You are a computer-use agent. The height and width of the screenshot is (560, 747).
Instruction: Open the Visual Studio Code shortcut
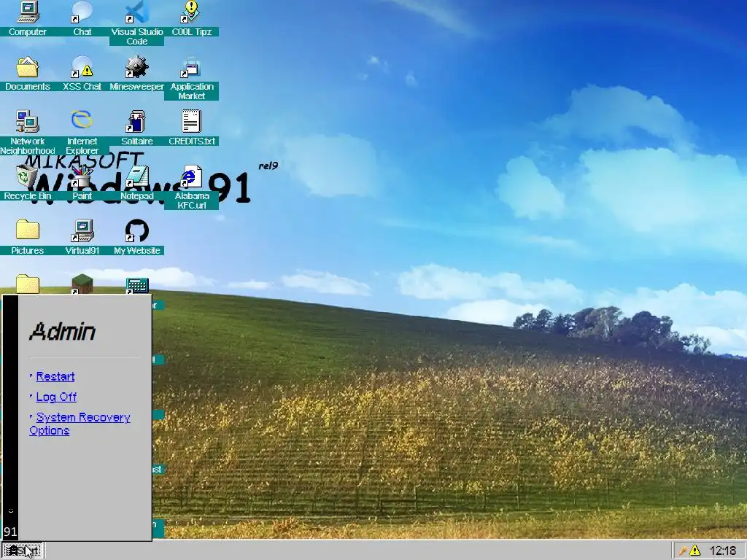(136, 23)
